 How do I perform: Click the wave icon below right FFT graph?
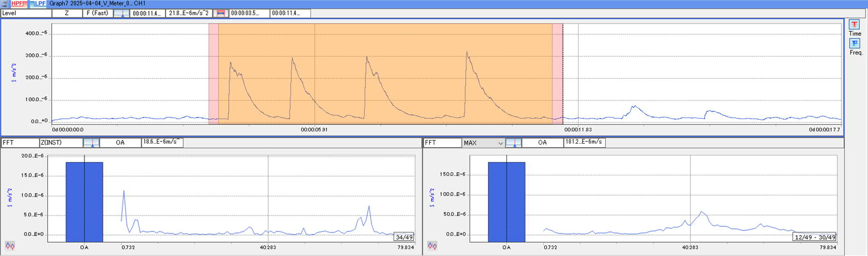pos(432,246)
